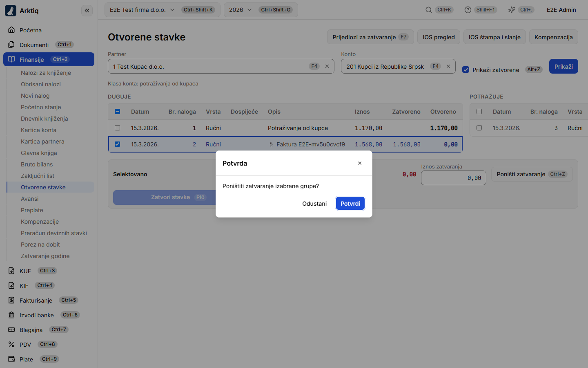The height and width of the screenshot is (368, 588).
Task: Confirm with the Potvrdi button
Action: click(x=350, y=204)
